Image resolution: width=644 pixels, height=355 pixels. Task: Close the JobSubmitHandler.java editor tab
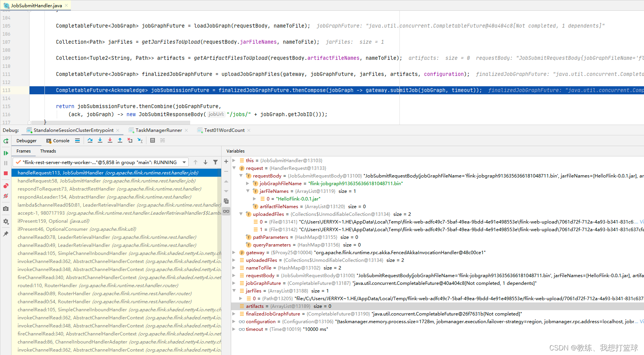tap(66, 5)
